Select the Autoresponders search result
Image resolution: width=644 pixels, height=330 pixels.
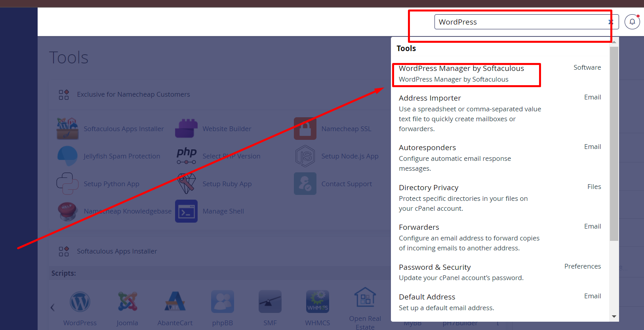point(500,157)
